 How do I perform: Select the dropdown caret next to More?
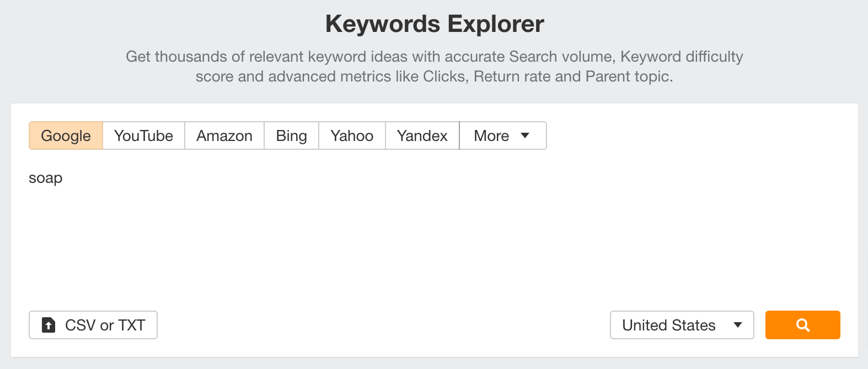525,135
